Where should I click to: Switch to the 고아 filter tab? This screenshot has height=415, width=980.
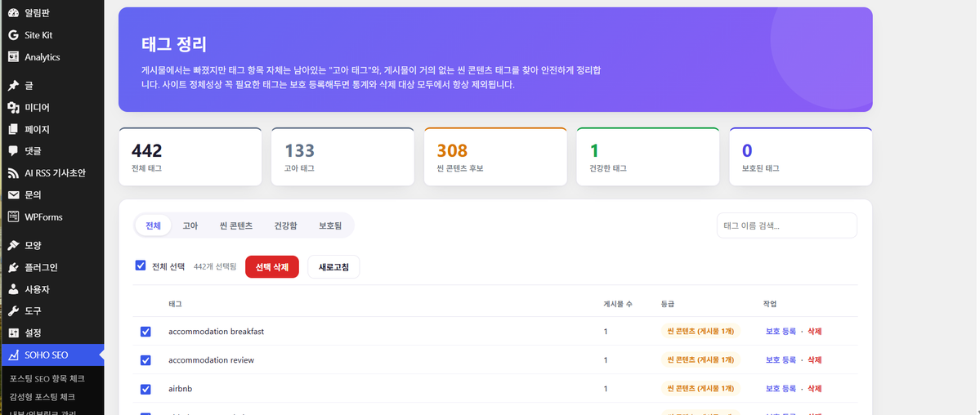pyautogui.click(x=190, y=225)
